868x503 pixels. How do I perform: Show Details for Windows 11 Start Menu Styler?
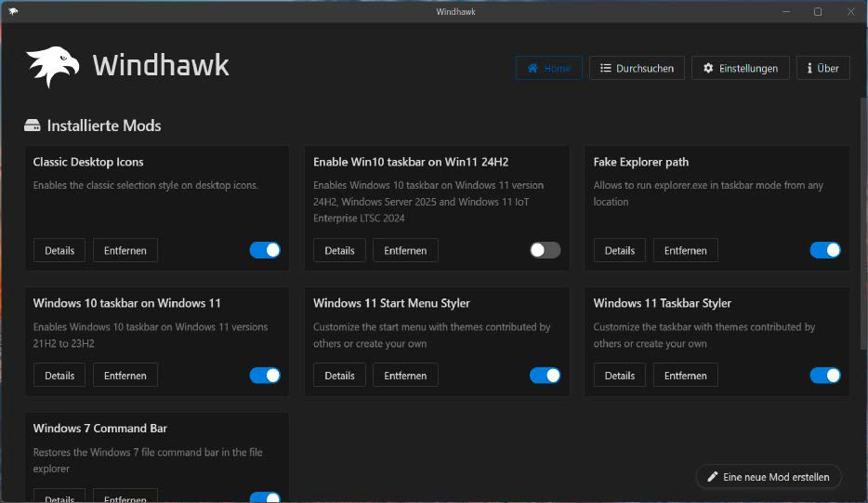click(x=339, y=376)
